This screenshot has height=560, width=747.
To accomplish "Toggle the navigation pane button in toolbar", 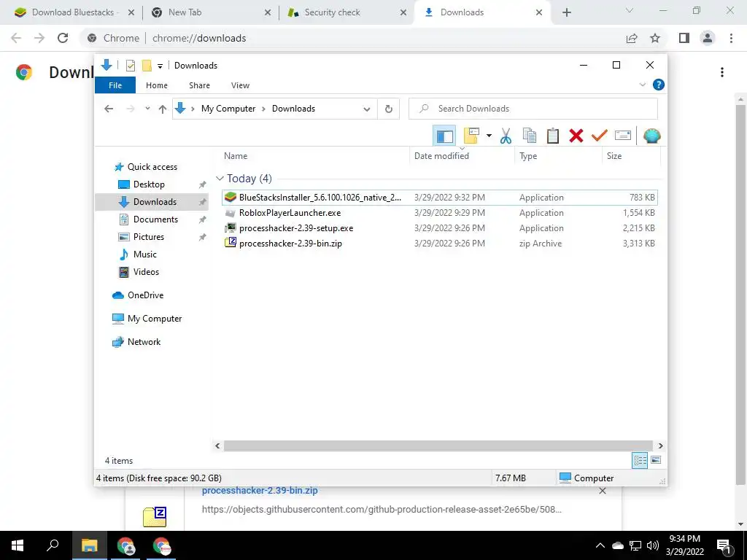I will [444, 136].
